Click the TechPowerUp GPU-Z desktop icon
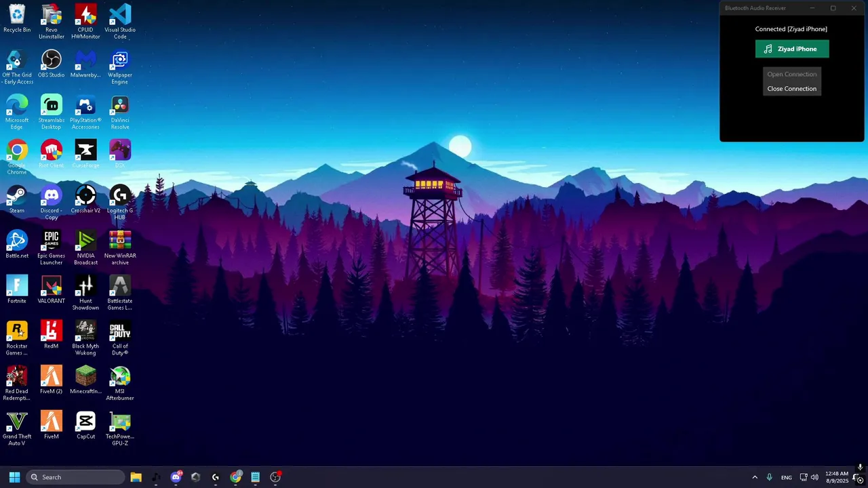The width and height of the screenshot is (868, 488). 120,428
